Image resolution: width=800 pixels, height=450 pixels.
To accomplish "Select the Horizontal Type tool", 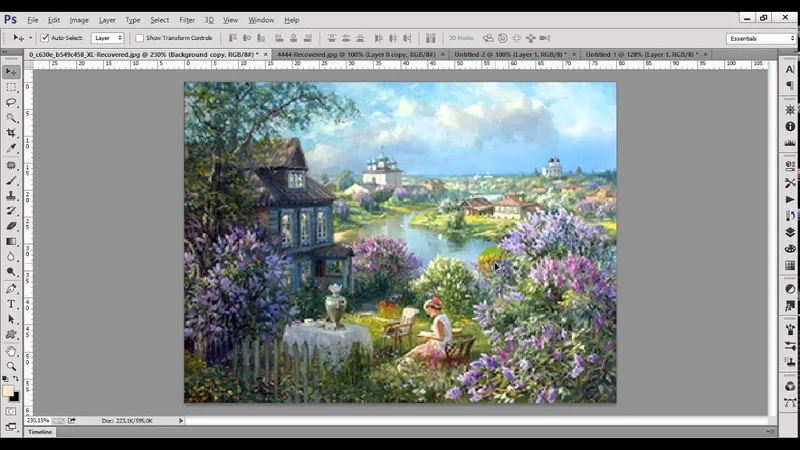I will (11, 304).
